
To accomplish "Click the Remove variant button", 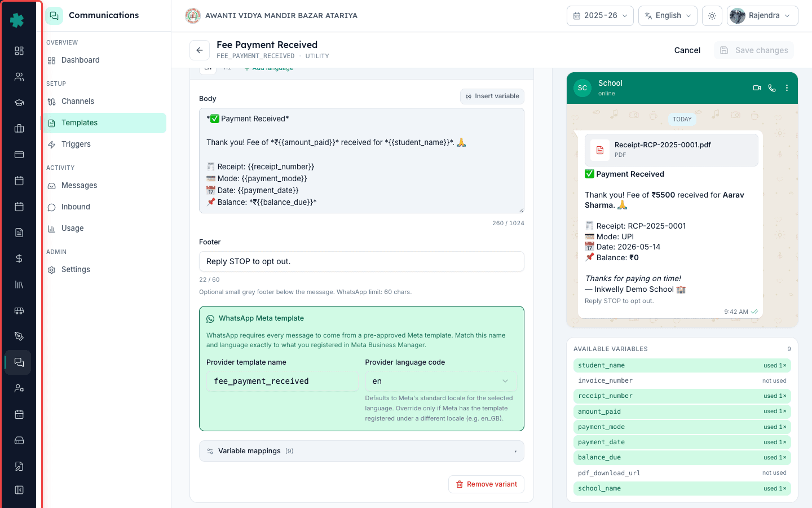I will pos(486,484).
